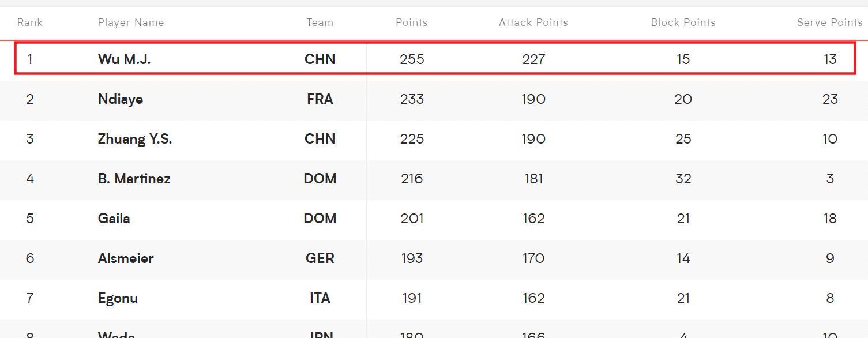
Task: Click the Serve Points column header
Action: (829, 22)
